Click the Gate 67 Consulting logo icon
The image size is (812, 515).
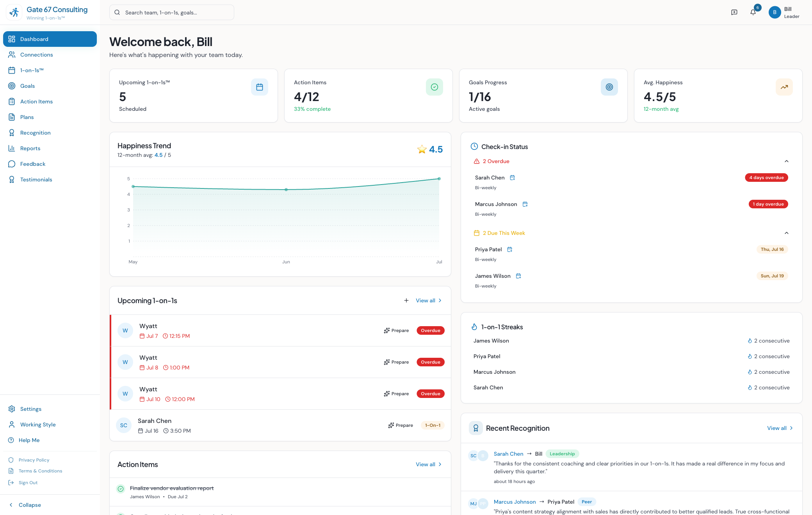[x=14, y=12]
